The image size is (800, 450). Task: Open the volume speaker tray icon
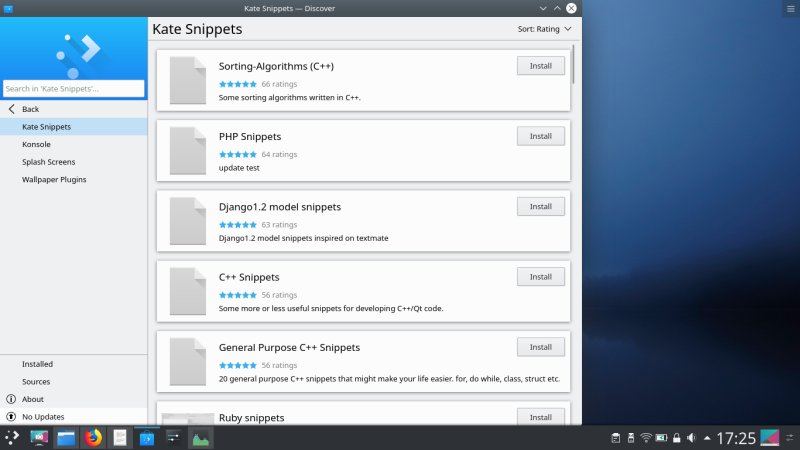coord(691,438)
